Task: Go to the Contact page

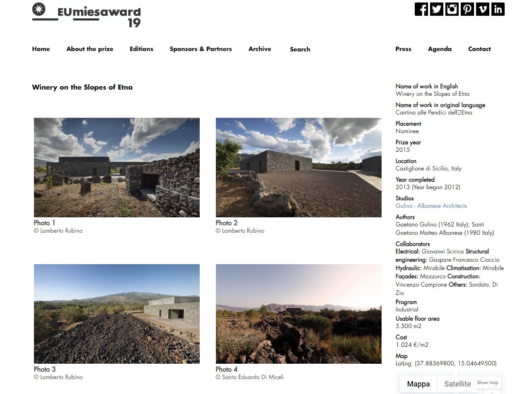Action: [479, 49]
